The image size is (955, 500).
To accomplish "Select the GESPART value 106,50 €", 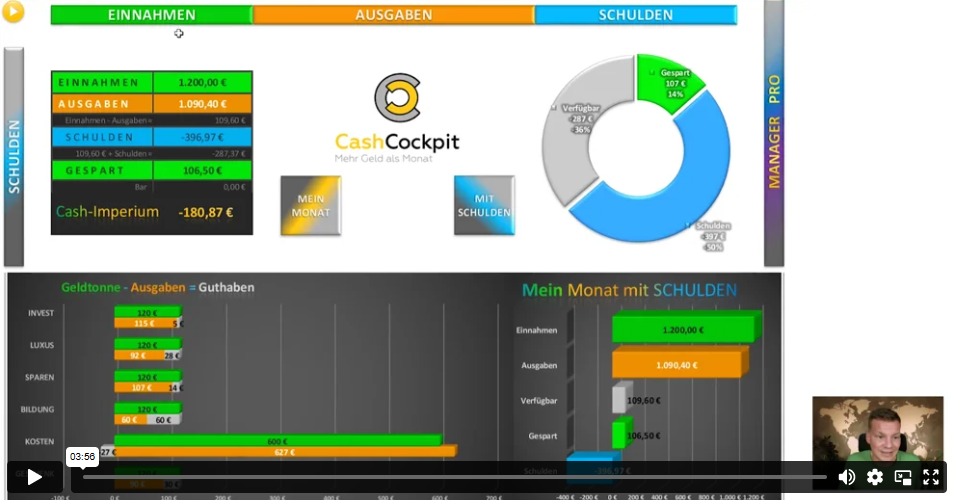I will [x=202, y=171].
